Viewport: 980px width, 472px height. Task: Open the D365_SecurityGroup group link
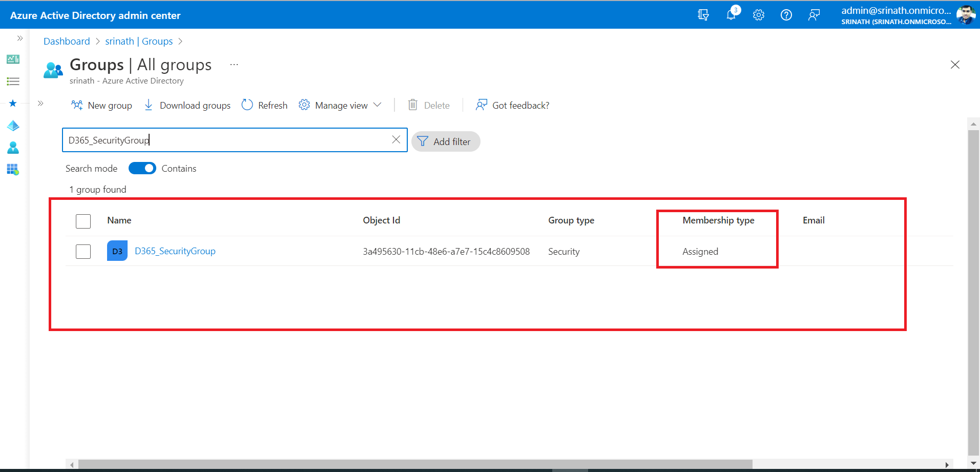175,251
